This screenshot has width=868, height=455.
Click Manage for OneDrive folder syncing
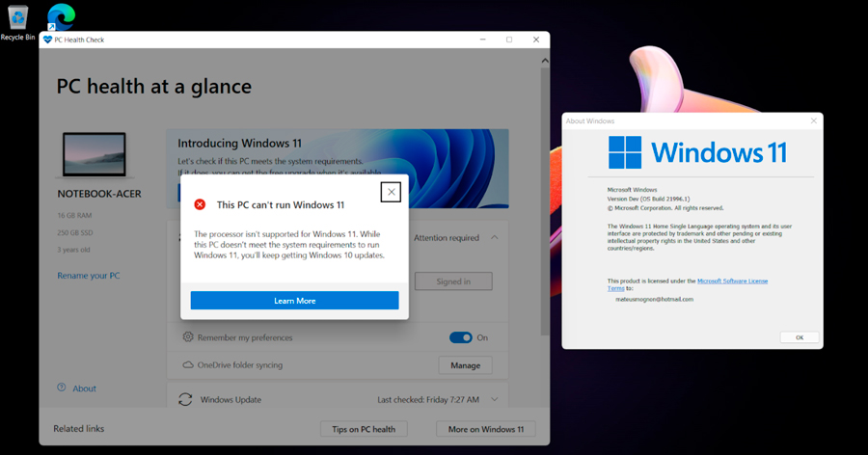465,365
